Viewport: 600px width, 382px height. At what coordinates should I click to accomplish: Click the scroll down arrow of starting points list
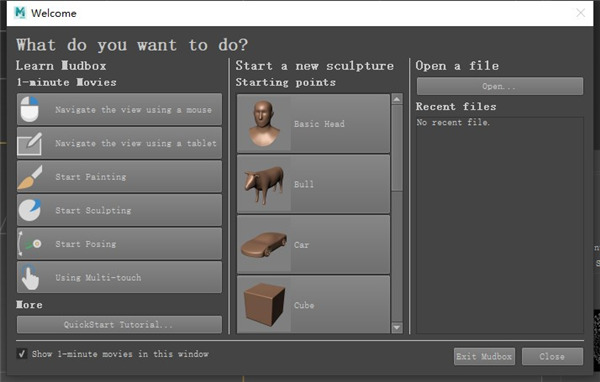397,328
